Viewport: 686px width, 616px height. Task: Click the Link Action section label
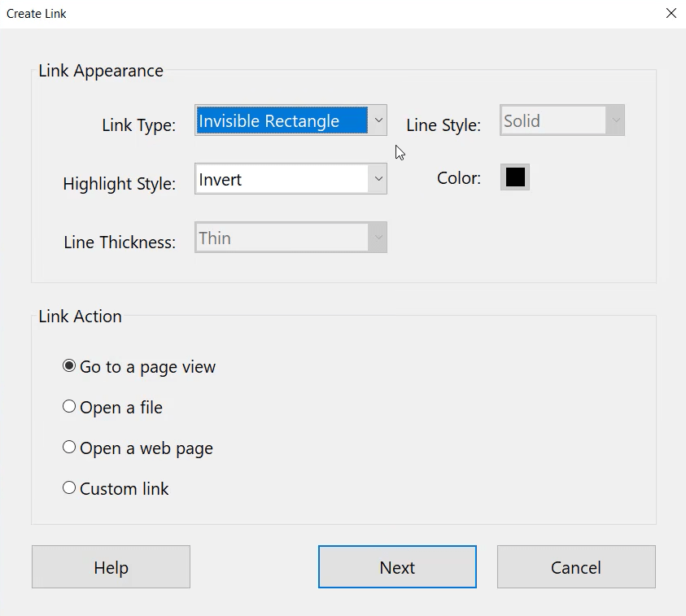[x=79, y=317]
